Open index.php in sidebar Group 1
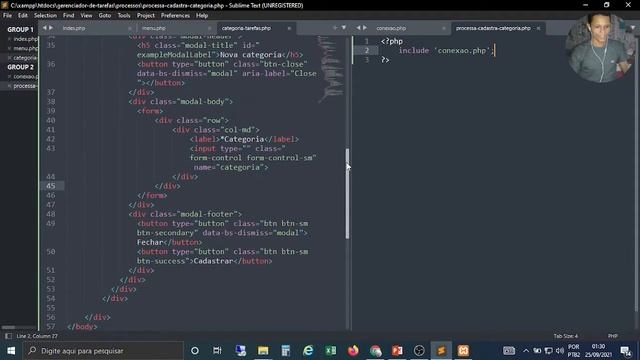Image resolution: width=640 pixels, height=360 pixels. point(25,39)
